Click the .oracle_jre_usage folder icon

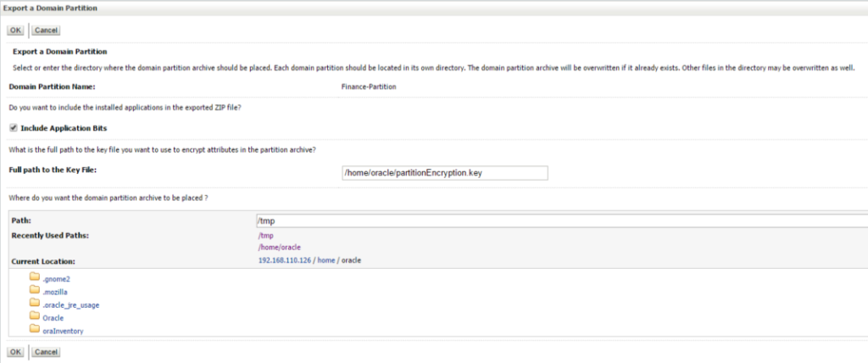[35, 304]
